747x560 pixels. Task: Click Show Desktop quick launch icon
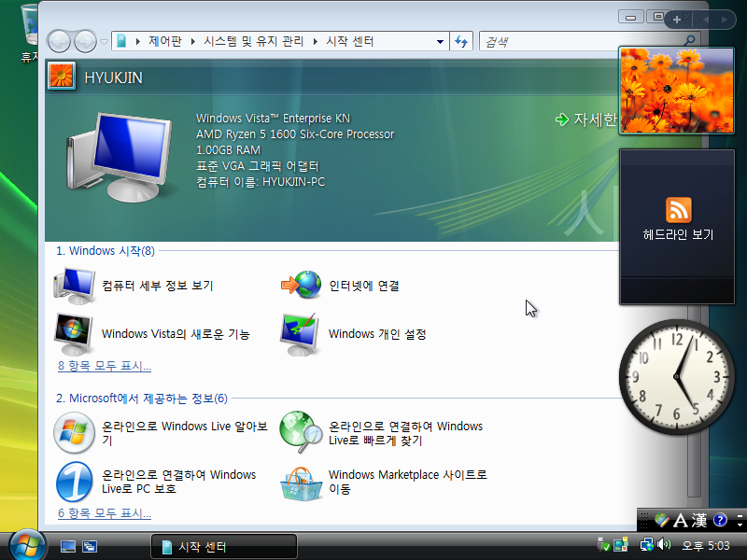click(67, 547)
